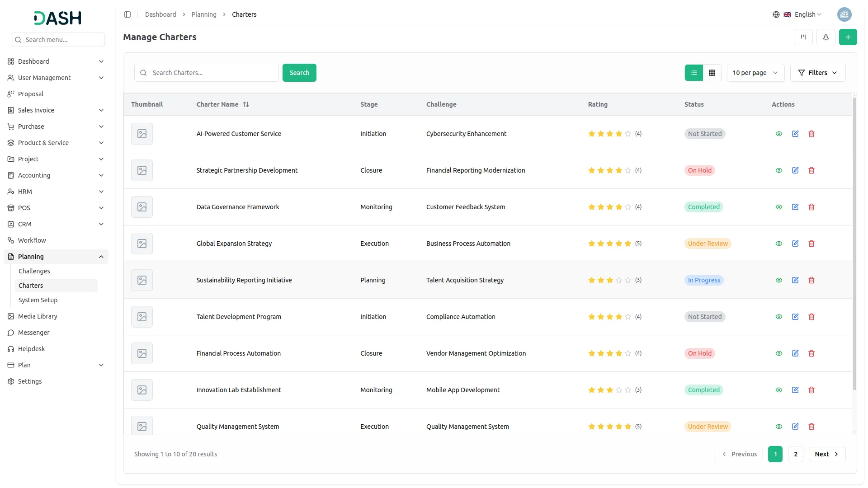Toggle the sidebar collapse icon
The height and width of the screenshot is (488, 868).
click(127, 14)
